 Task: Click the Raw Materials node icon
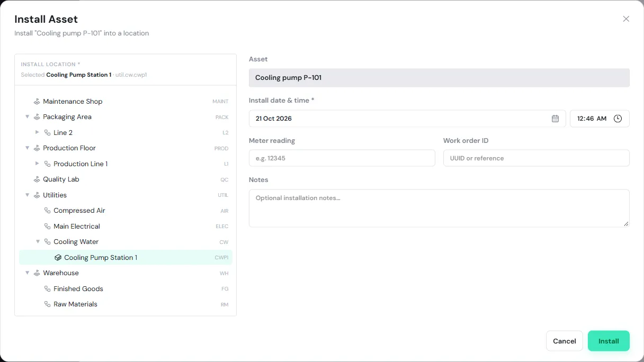[x=48, y=304]
